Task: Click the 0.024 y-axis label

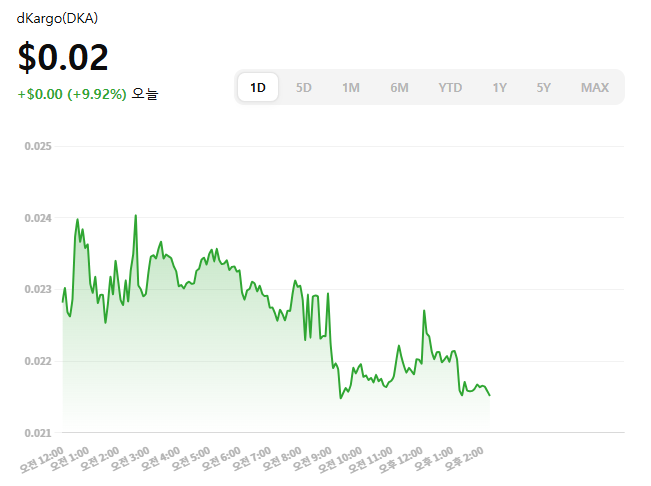Action: [x=38, y=218]
